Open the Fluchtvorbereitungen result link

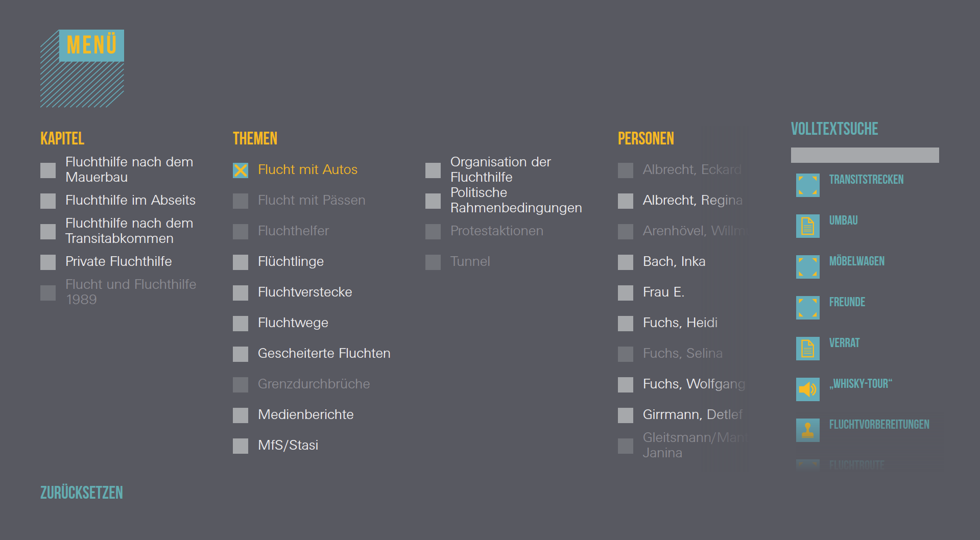(879, 425)
